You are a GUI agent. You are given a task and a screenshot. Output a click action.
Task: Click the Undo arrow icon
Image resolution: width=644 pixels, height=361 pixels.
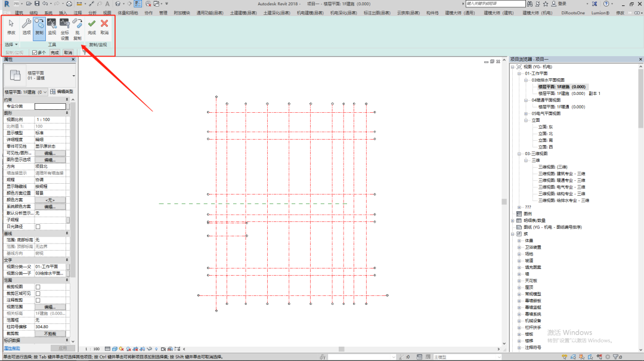45,4
